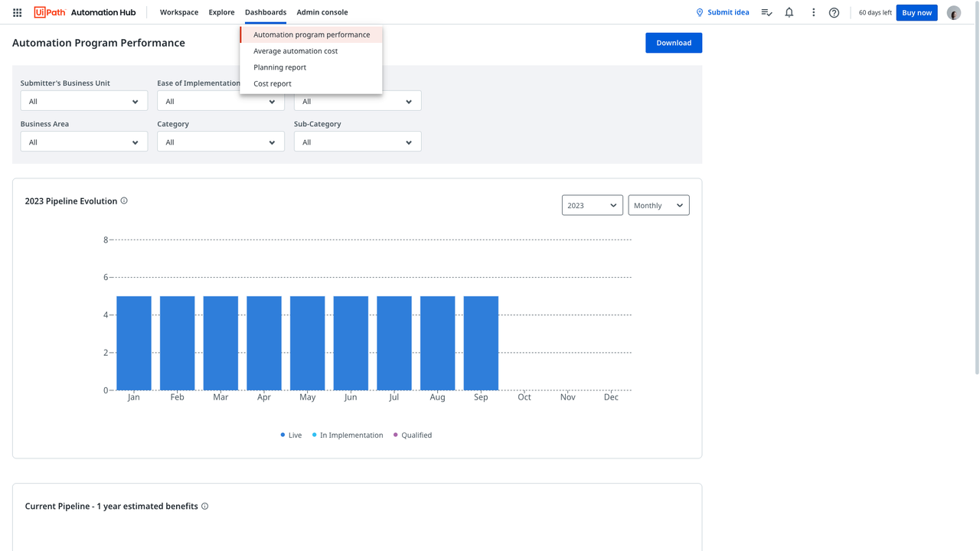Screen dimensions: 980x551
Task: Open the Monthly interval dropdown
Action: tap(658, 205)
